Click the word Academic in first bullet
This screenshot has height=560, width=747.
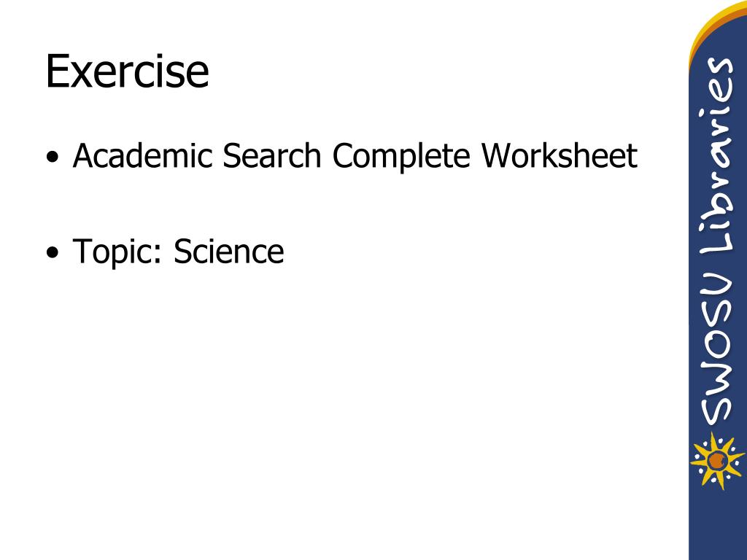click(x=142, y=156)
